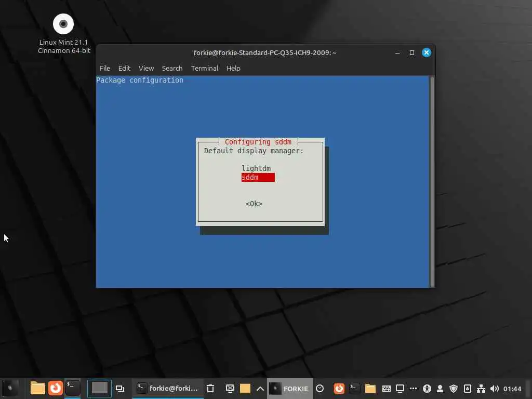Open the View menu in the terminal
The image size is (532, 399).
(146, 68)
